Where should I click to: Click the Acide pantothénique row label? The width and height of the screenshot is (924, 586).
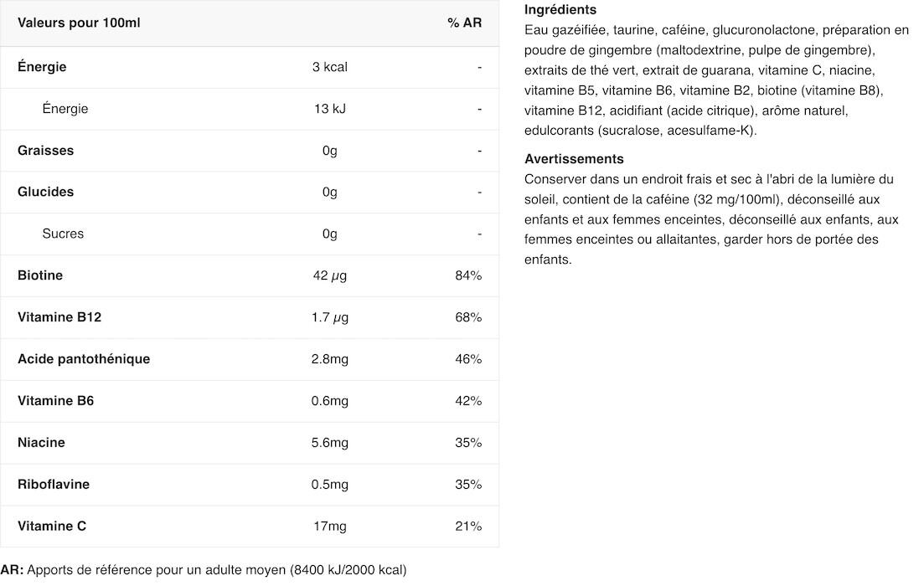[x=84, y=359]
